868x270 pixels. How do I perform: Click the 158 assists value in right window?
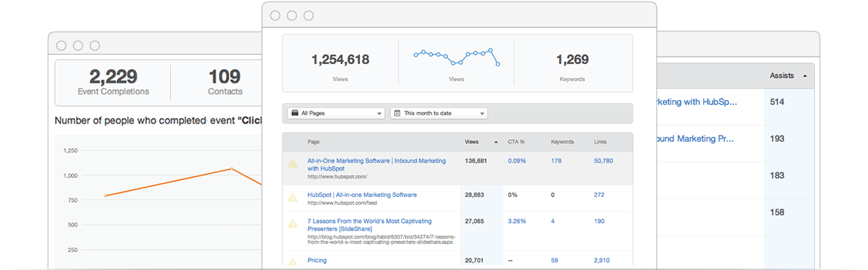click(x=777, y=212)
